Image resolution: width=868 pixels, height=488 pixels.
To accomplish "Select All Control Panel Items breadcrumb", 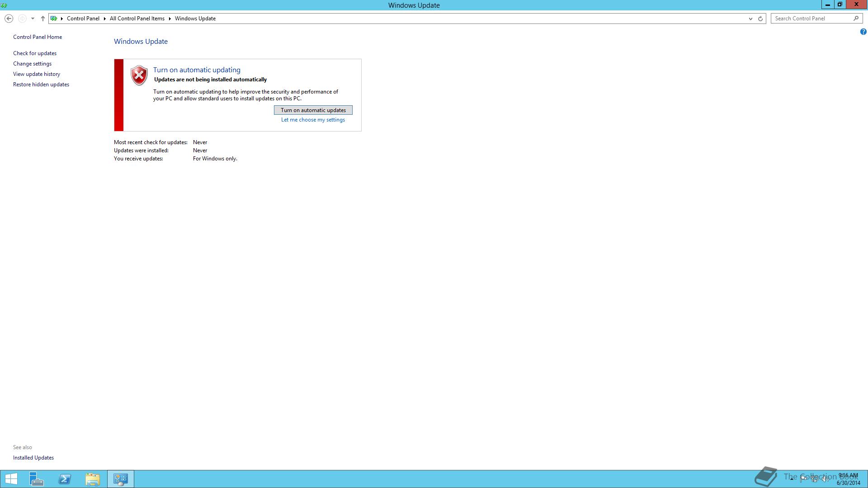I will 137,19.
